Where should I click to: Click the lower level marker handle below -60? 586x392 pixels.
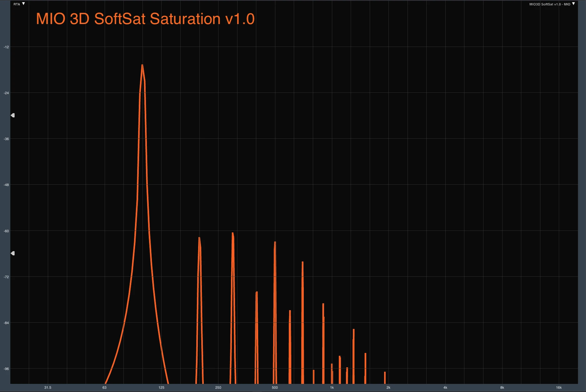pyautogui.click(x=13, y=253)
